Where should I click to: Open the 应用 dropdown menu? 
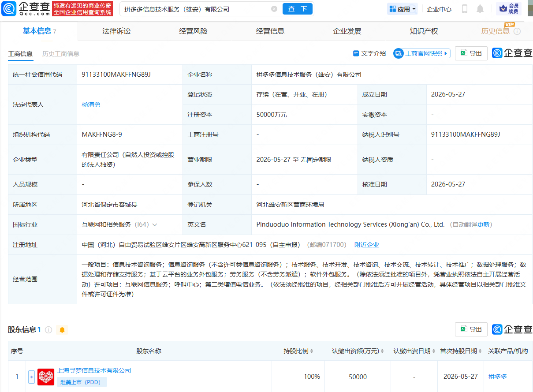pos(403,9)
